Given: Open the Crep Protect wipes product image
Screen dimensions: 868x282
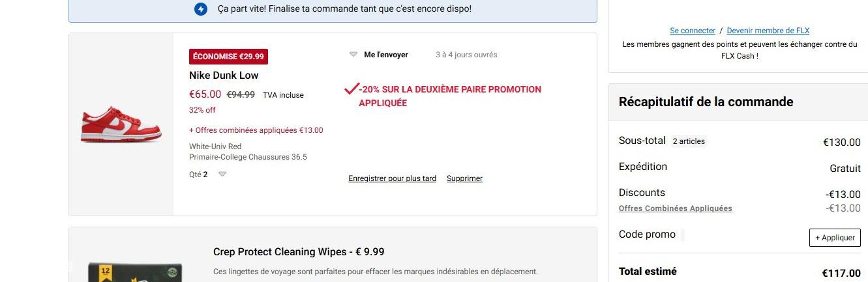Looking at the screenshot, I should click(136, 272).
